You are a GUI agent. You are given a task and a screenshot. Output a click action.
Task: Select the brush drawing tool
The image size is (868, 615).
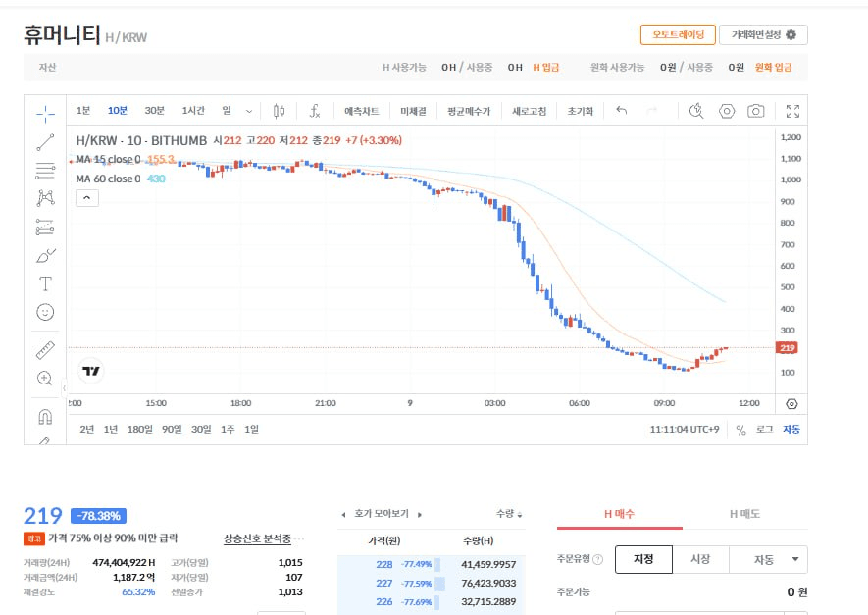[x=45, y=256]
